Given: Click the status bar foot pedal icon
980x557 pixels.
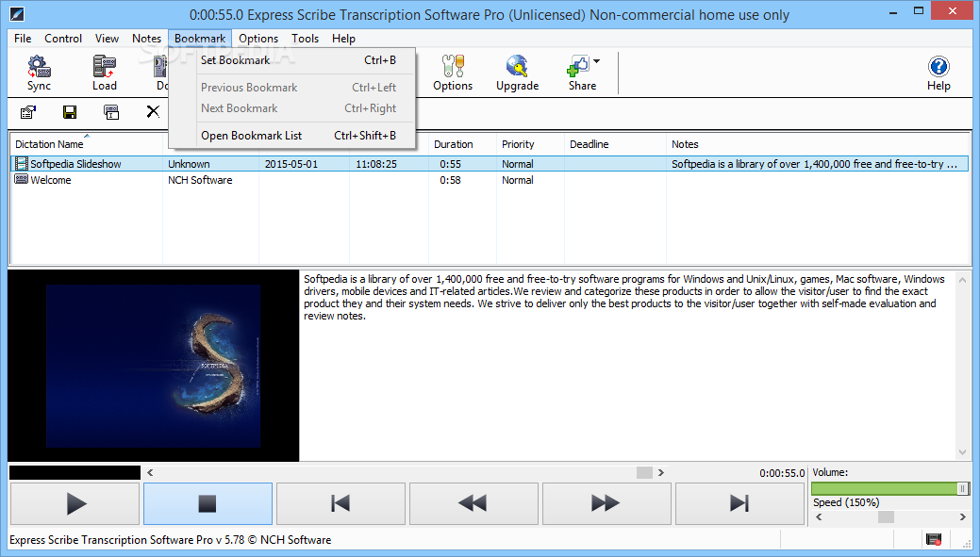Looking at the screenshot, I should coord(934,539).
